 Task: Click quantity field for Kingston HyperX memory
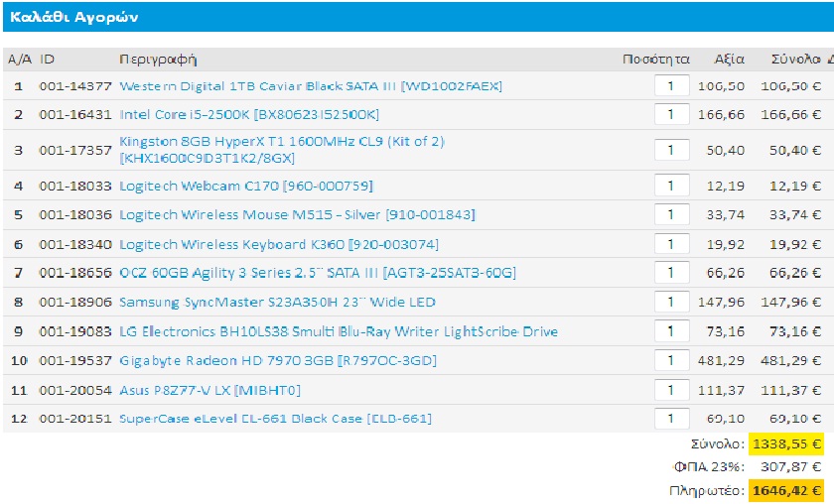672,150
